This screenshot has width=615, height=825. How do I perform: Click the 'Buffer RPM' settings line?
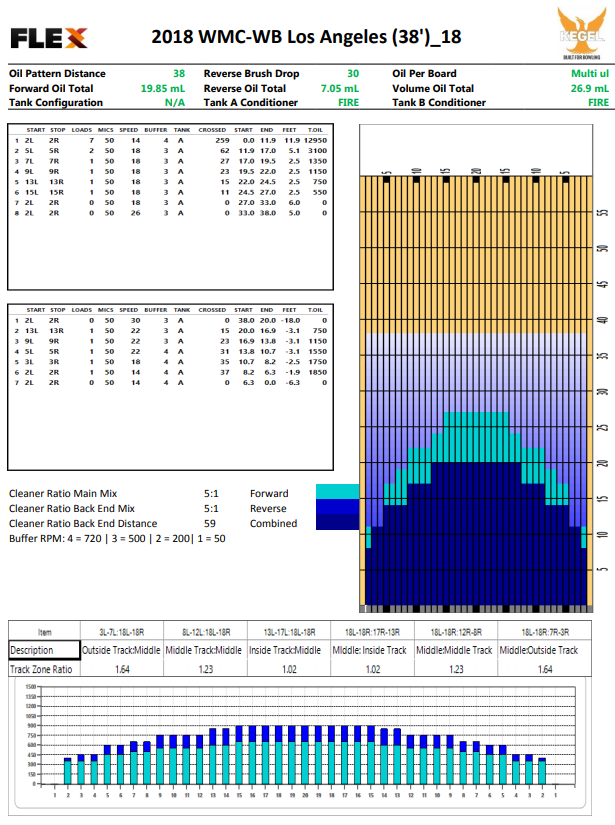pyautogui.click(x=117, y=539)
